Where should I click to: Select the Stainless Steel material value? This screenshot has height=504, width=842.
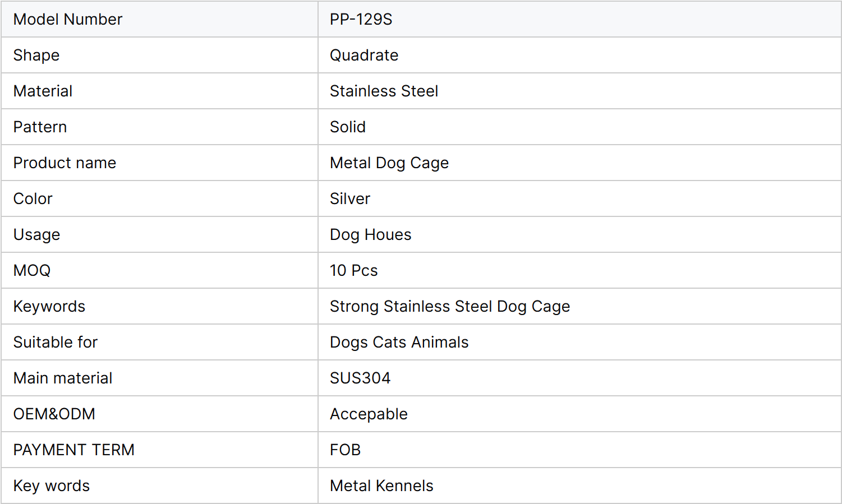click(x=384, y=91)
